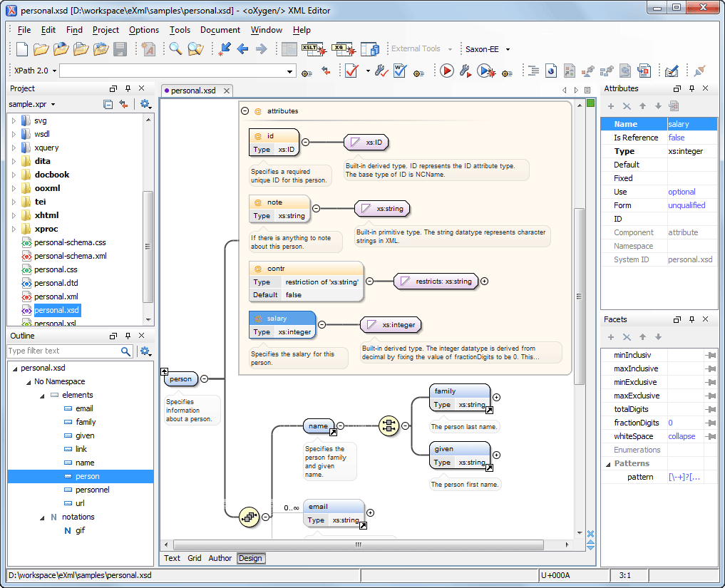Add a new attribute with the plus button
725x588 pixels.
pyautogui.click(x=611, y=106)
